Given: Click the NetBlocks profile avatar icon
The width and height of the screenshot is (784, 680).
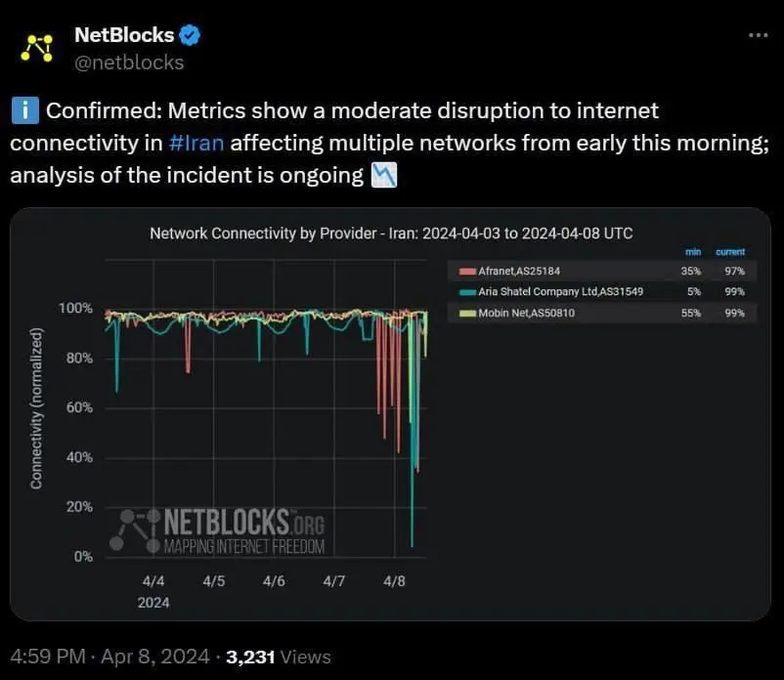Looking at the screenshot, I should point(38,46).
